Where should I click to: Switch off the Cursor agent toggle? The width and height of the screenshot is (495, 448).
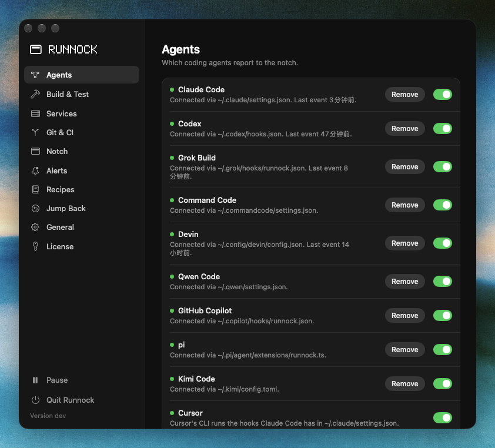(x=442, y=417)
